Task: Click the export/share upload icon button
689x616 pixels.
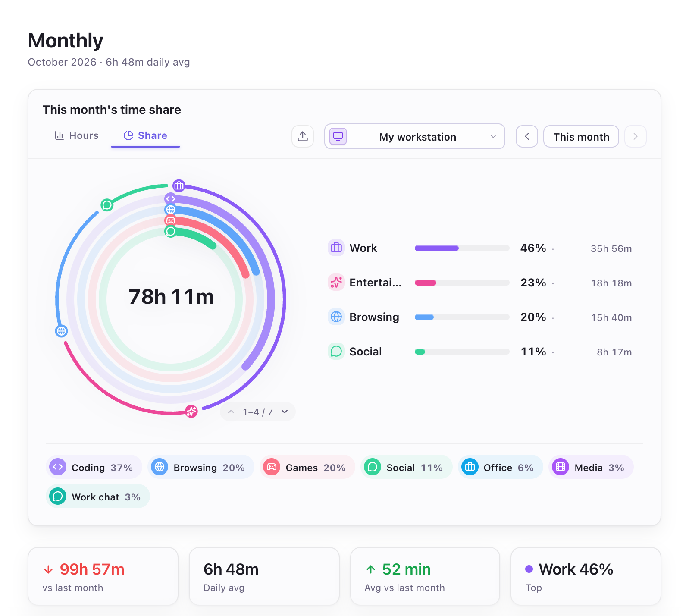Action: pos(303,136)
